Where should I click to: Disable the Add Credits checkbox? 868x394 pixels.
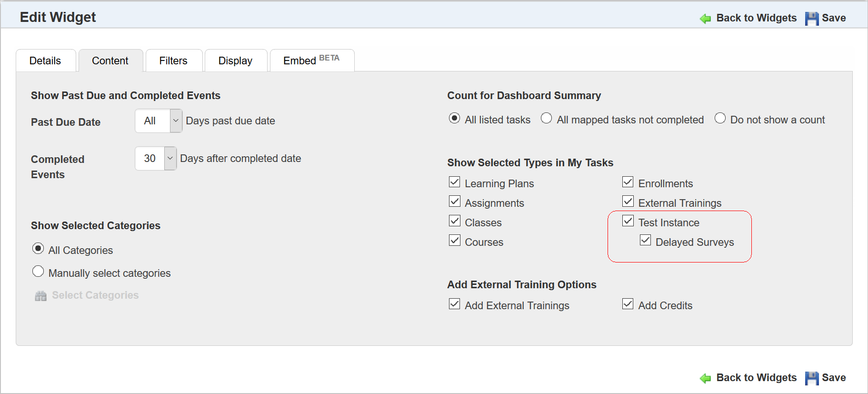(628, 304)
